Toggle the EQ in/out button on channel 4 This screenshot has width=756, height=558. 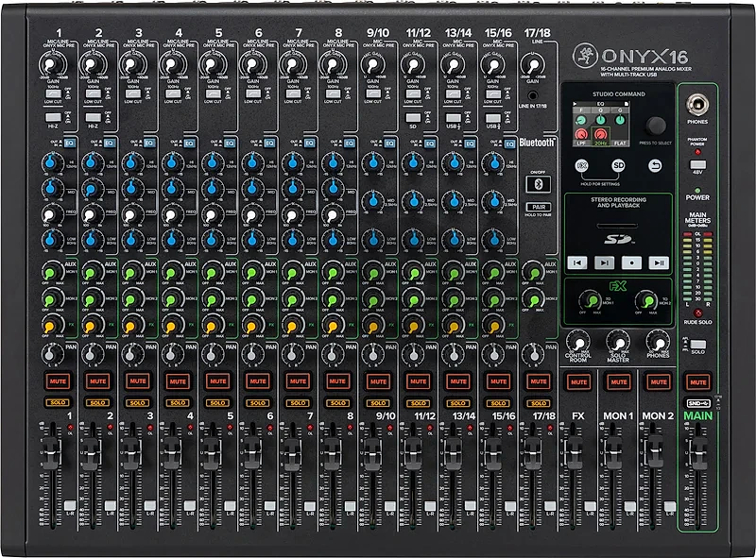pos(189,143)
